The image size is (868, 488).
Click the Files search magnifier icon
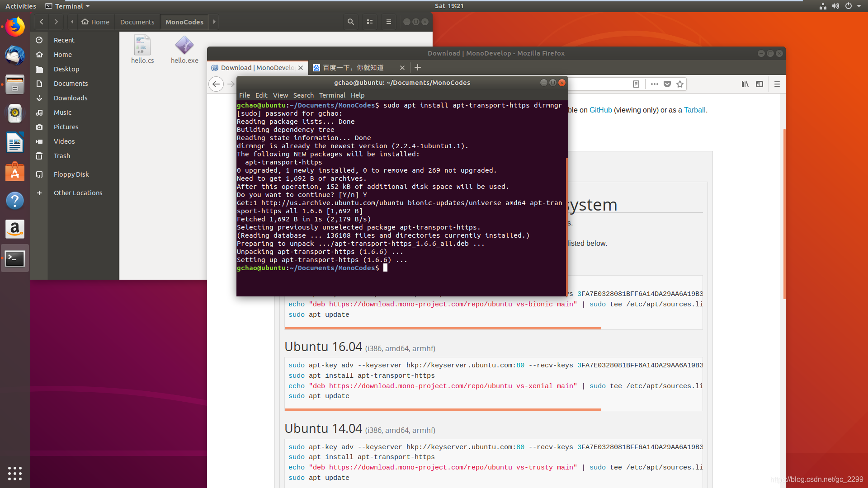[350, 22]
